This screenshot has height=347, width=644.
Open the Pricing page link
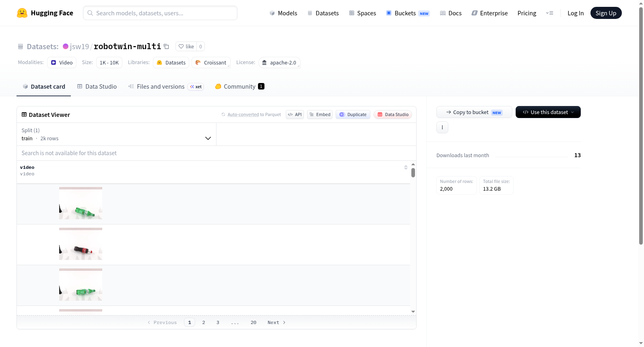(x=527, y=13)
